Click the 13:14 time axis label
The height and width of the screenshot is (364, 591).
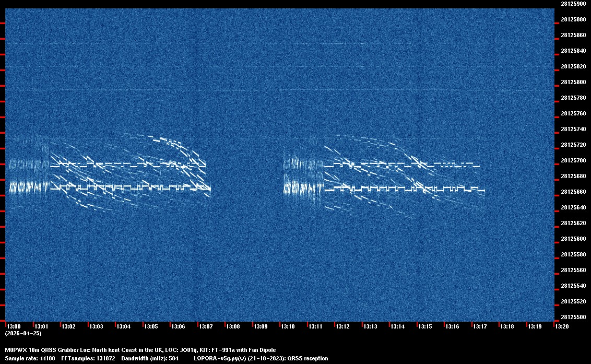(398, 326)
